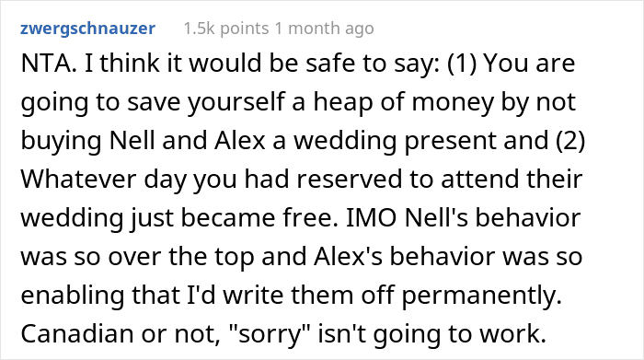
Task: Click the word "permanently."
Action: tap(481, 296)
